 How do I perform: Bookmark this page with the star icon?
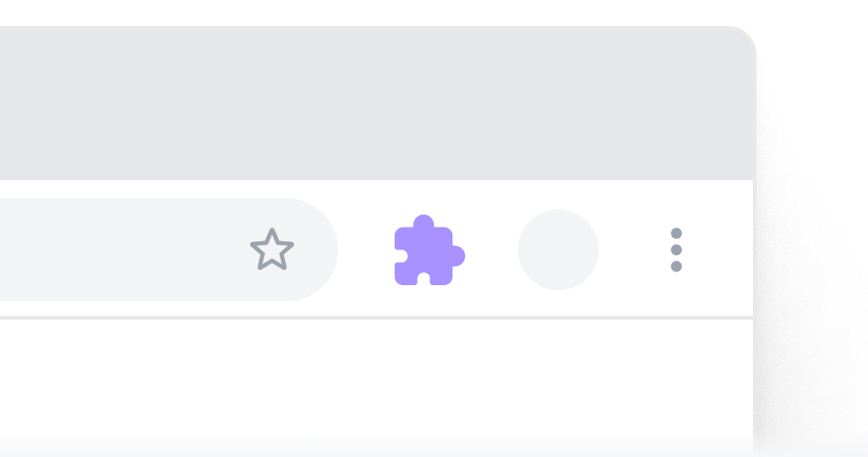click(271, 250)
